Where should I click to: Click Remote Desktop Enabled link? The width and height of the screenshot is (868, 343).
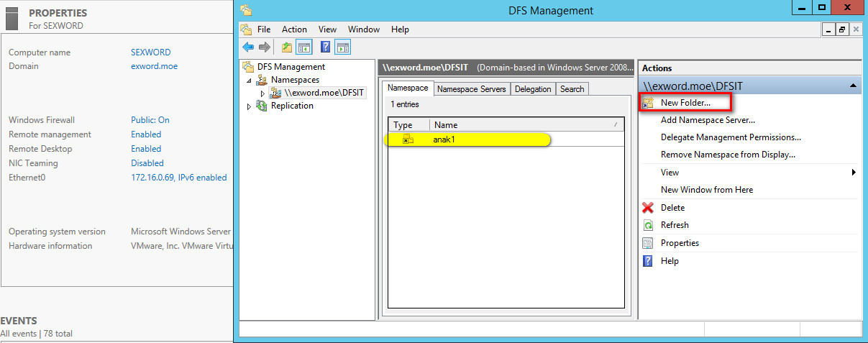[x=146, y=149]
